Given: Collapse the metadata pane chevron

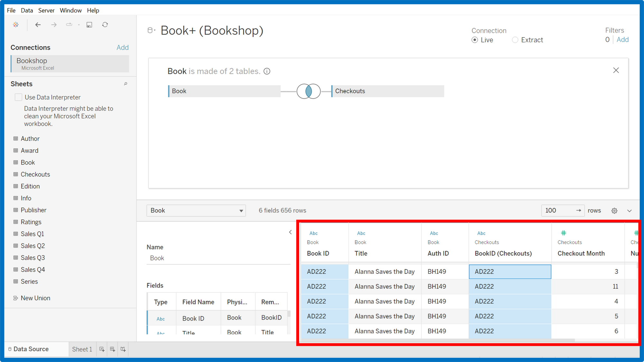Looking at the screenshot, I should 290,232.
